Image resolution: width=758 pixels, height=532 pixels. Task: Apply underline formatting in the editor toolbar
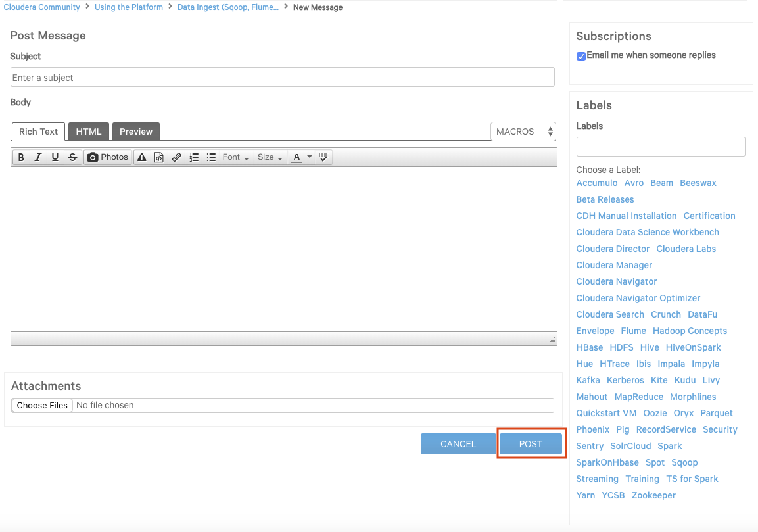[x=56, y=157]
